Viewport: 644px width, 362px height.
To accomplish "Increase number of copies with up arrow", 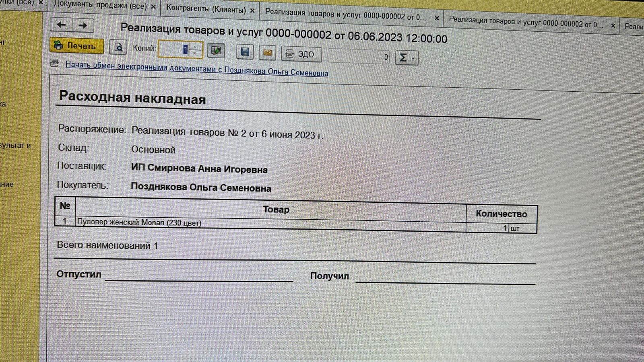I will 195,46.
